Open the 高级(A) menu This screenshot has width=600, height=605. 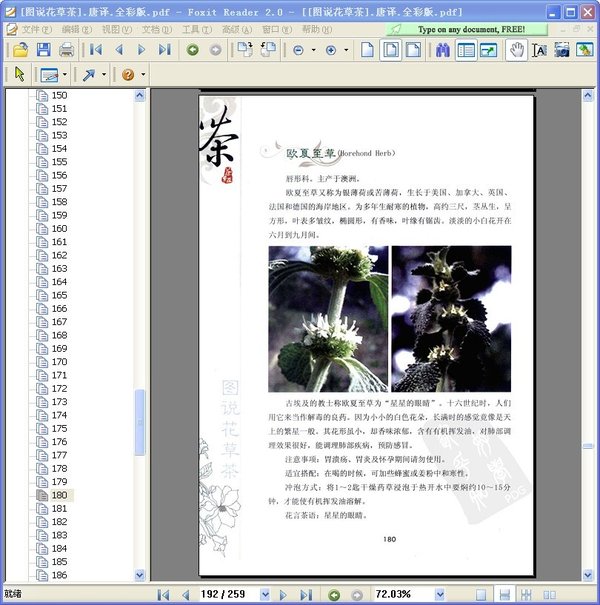pyautogui.click(x=237, y=29)
